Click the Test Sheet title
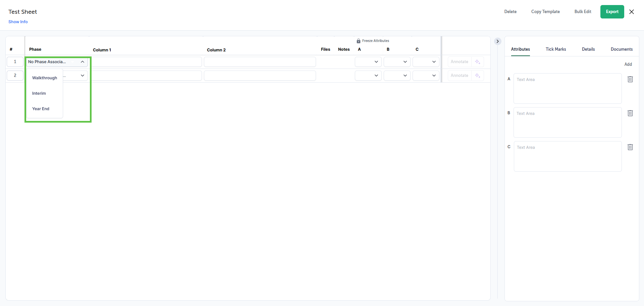This screenshot has width=644, height=306. (22, 12)
